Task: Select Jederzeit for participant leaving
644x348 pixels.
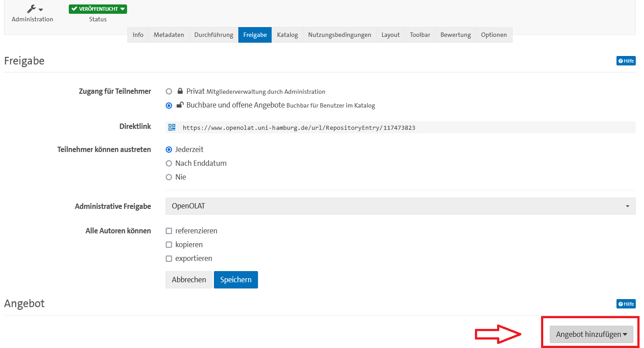Action: [x=169, y=149]
